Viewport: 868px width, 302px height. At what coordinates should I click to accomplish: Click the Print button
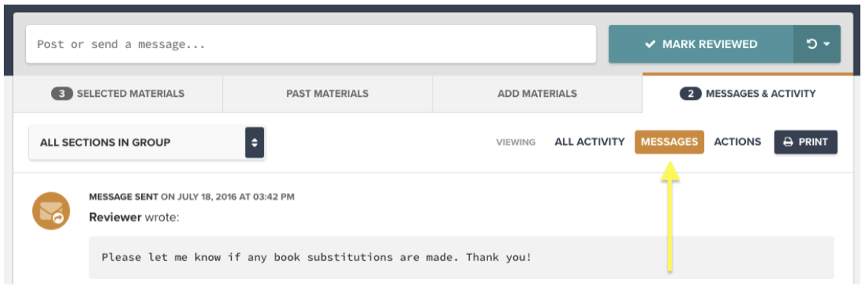pyautogui.click(x=805, y=142)
